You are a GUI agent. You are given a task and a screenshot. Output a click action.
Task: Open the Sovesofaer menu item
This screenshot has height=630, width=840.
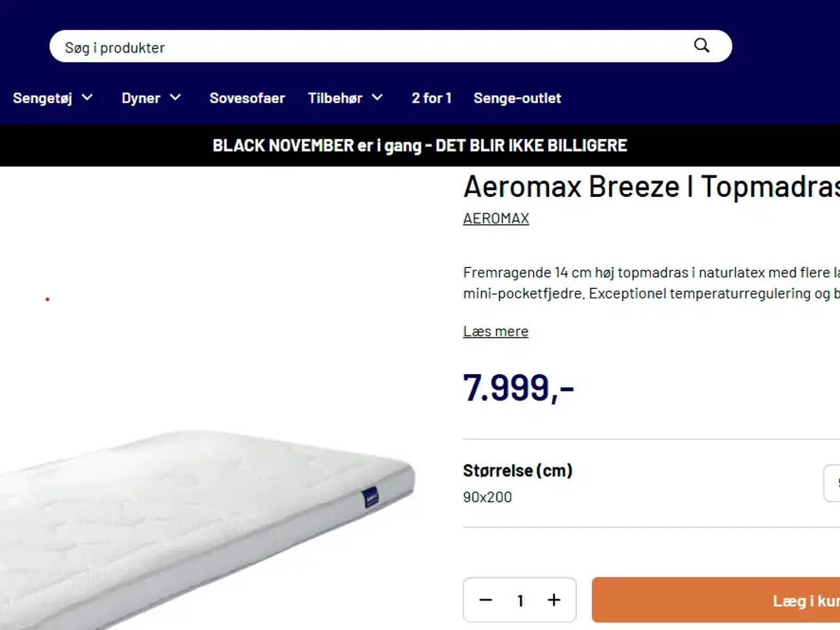point(247,98)
